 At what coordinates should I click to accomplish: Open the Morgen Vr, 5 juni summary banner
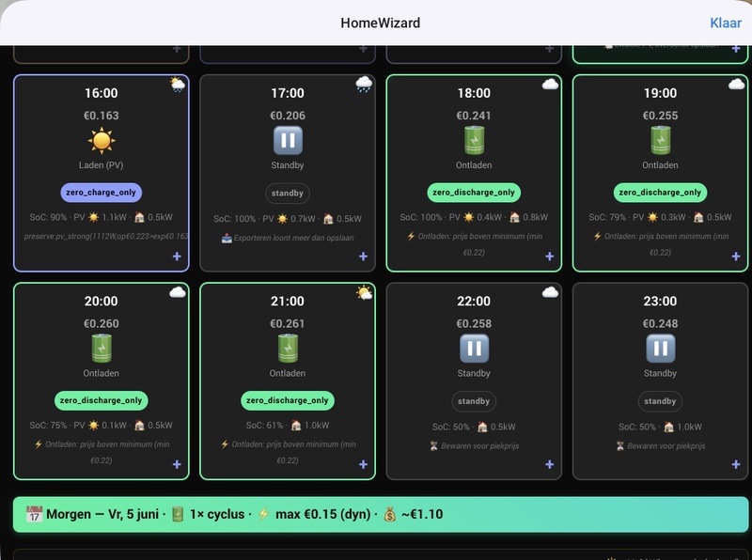381,515
